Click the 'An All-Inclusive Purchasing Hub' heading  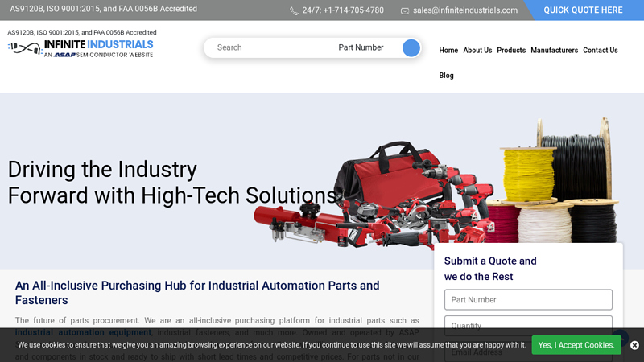click(x=197, y=293)
